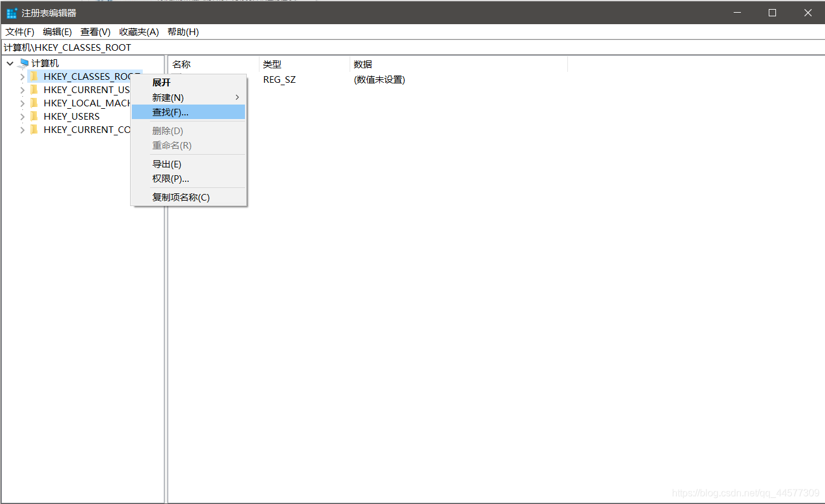The image size is (825, 504).
Task: Select the HKEY_CURRENT_CONFIG tree item
Action: point(86,129)
